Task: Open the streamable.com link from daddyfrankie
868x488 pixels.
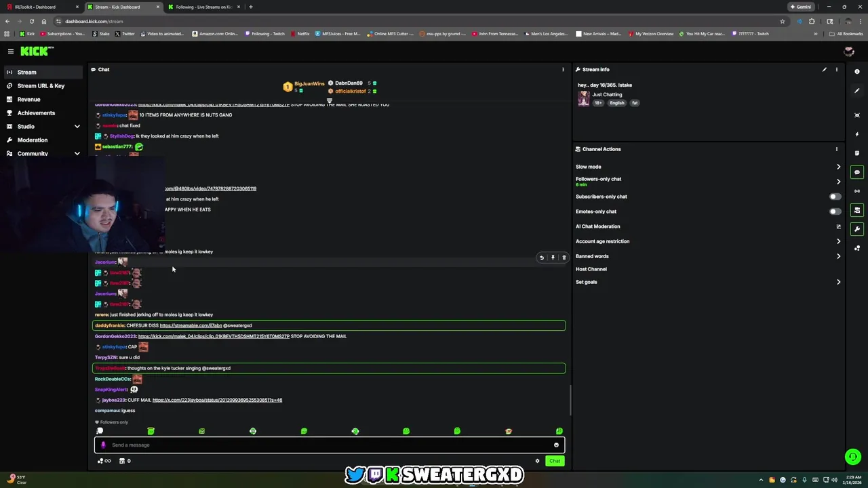Action: coord(191,325)
